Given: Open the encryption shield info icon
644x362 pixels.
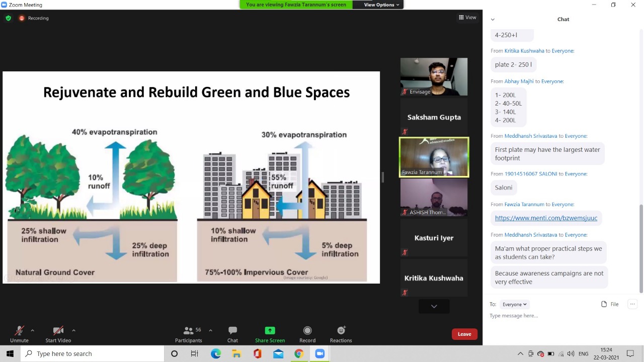Looking at the screenshot, I should tap(8, 18).
